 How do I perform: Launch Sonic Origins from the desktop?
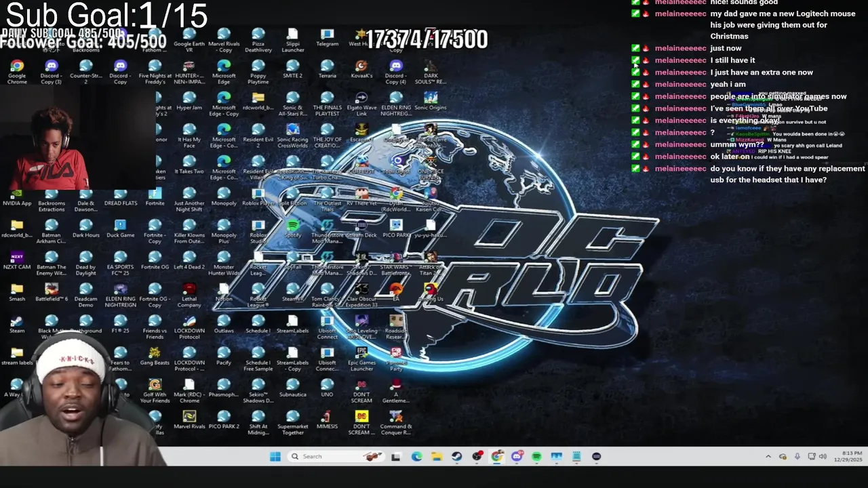tap(431, 100)
